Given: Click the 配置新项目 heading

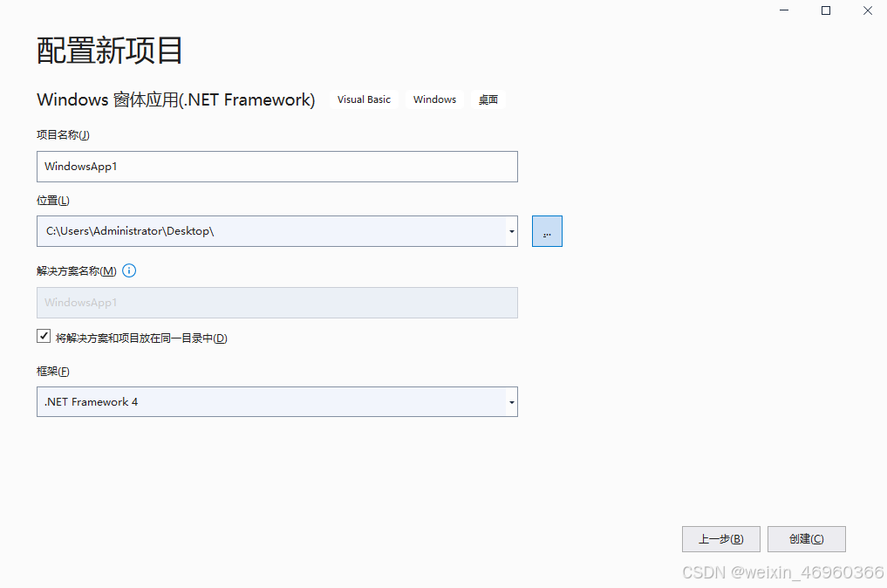Looking at the screenshot, I should tap(110, 51).
